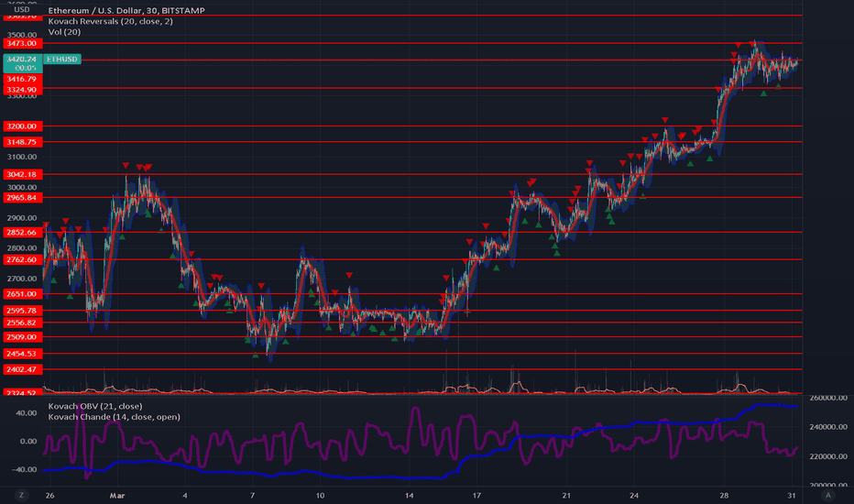Image resolution: width=854 pixels, height=504 pixels.
Task: Select the 3324.90 price level label
Action: [22, 90]
